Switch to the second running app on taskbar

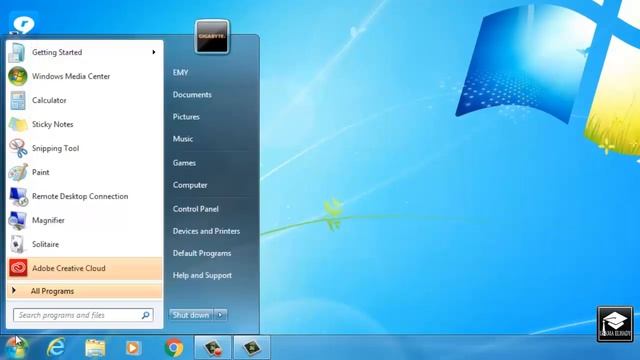[252, 347]
